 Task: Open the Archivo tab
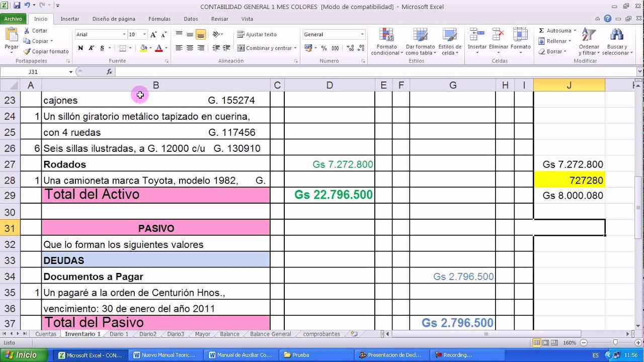pos(13,19)
